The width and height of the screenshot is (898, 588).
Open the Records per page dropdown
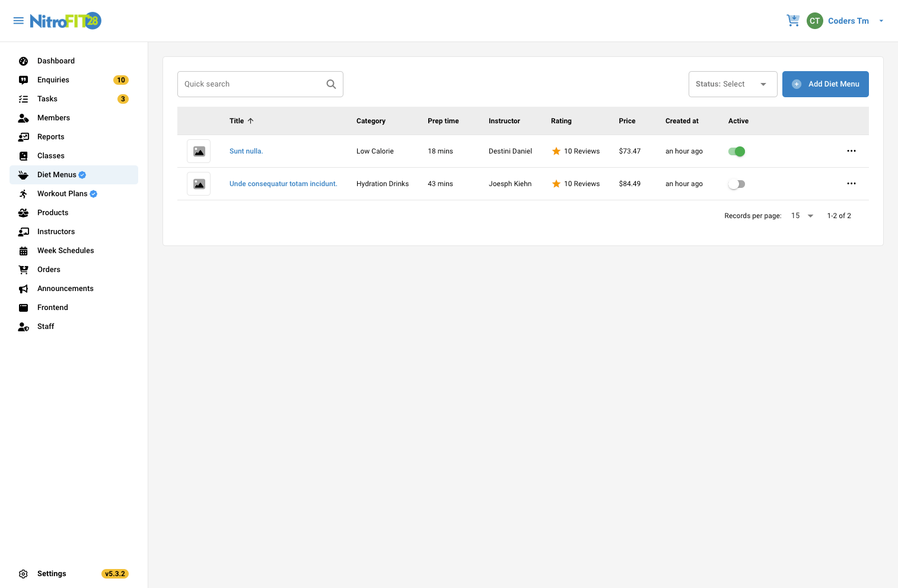click(801, 216)
